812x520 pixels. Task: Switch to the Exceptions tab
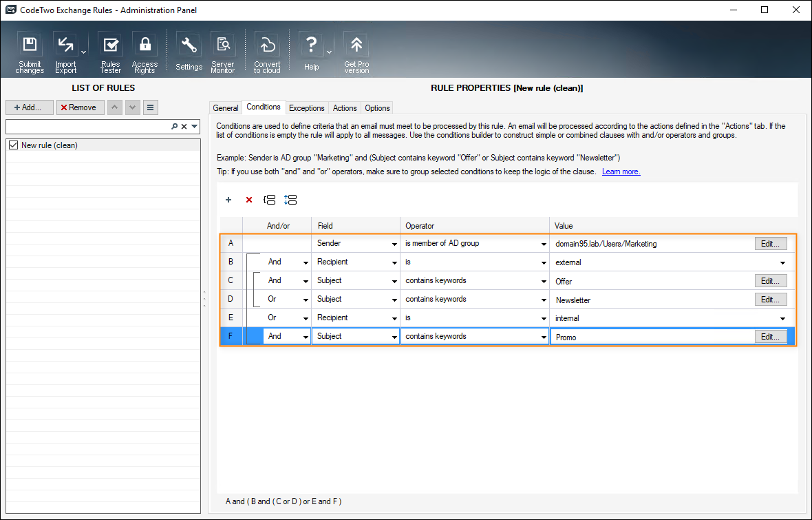pos(307,108)
